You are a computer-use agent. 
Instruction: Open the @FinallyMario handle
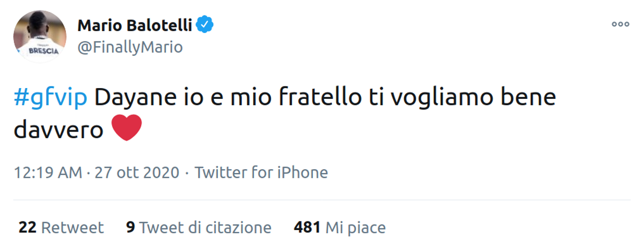pos(130,47)
